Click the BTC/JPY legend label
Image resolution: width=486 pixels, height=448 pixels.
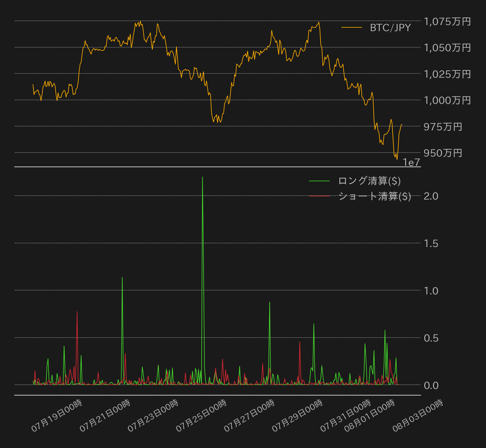pos(390,28)
